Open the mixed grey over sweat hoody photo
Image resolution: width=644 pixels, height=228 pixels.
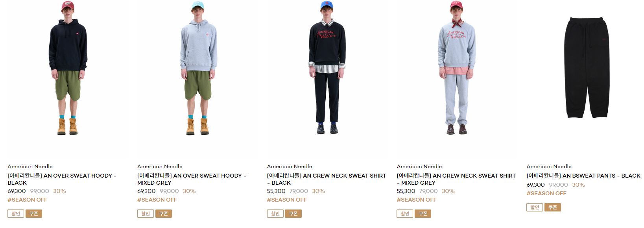pos(197,79)
